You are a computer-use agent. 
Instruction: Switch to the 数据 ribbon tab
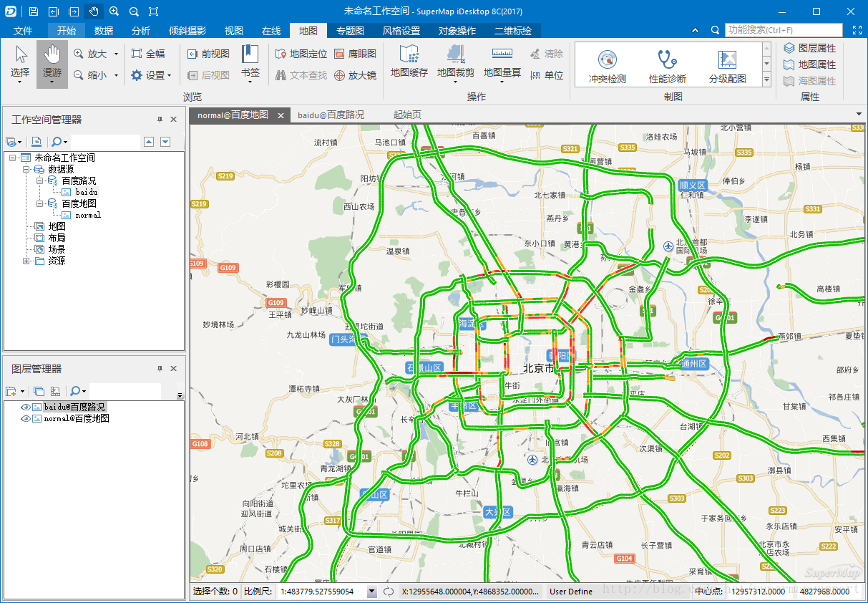pos(104,31)
